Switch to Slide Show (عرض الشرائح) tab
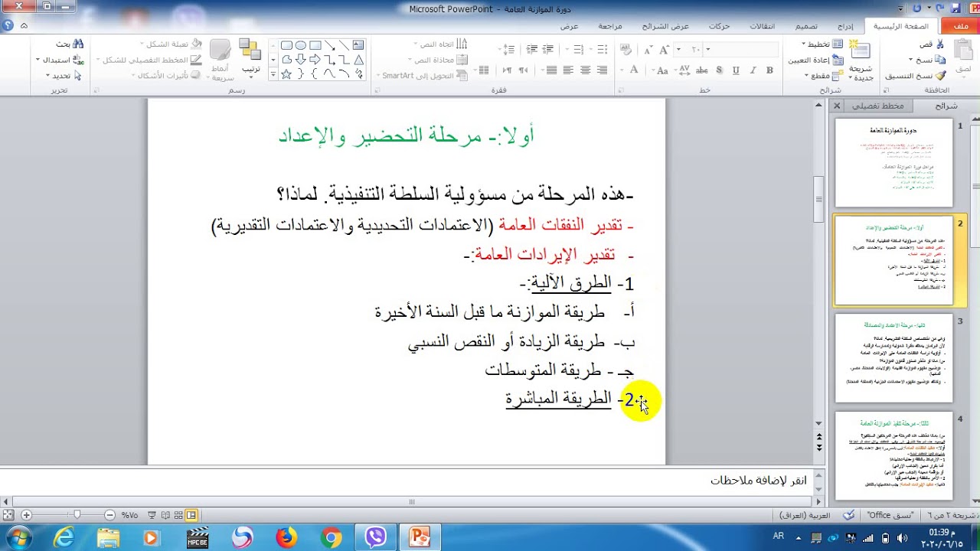 665,26
